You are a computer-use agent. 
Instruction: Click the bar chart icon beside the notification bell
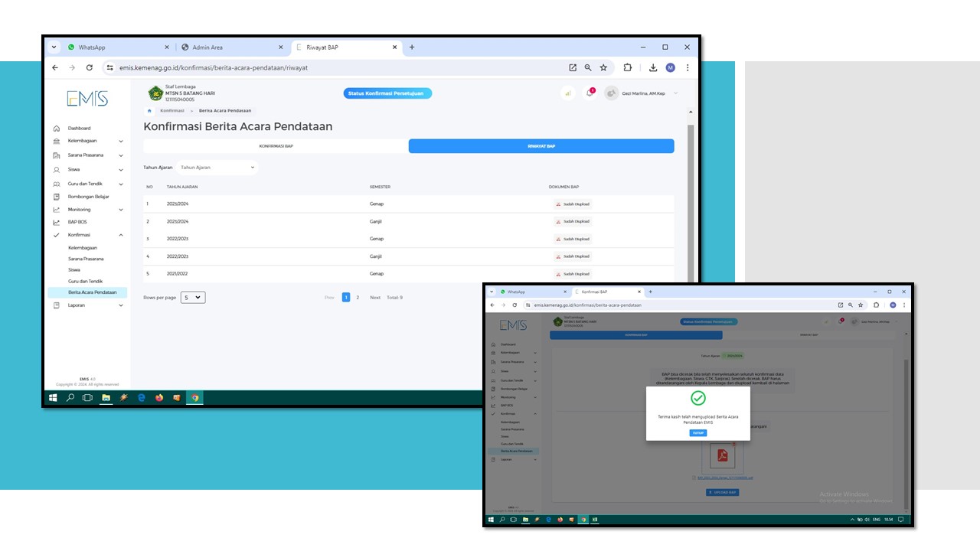coord(567,93)
